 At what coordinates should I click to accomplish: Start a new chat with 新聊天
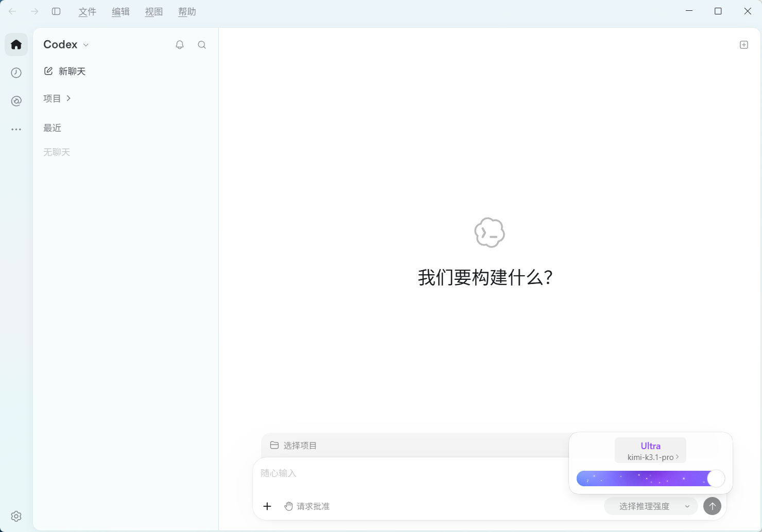pos(65,71)
